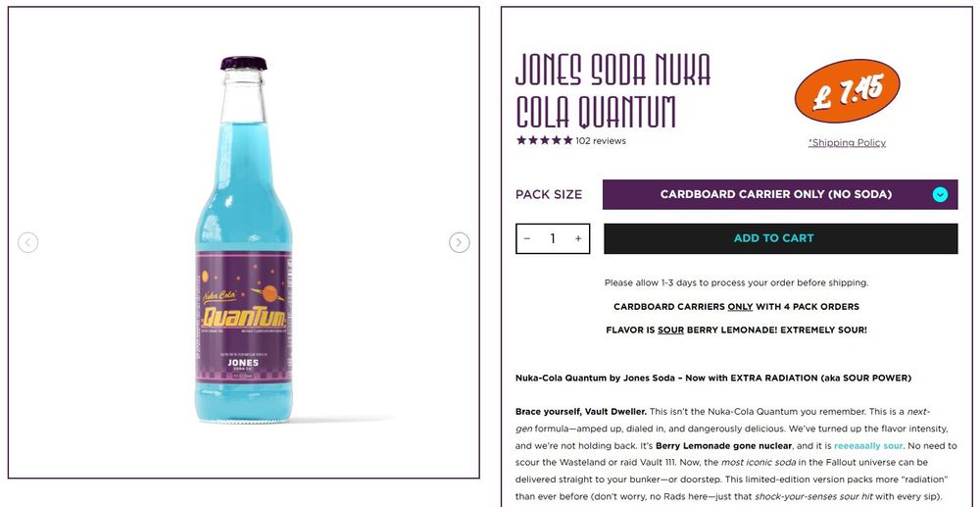980x507 pixels.
Task: Click the 'Flavor is sour berry lemonade' text
Action: click(x=736, y=330)
